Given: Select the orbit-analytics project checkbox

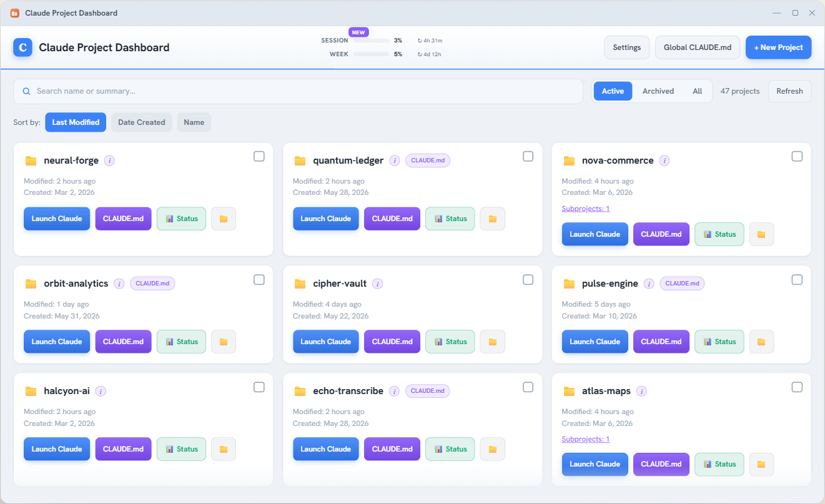Looking at the screenshot, I should click(259, 280).
